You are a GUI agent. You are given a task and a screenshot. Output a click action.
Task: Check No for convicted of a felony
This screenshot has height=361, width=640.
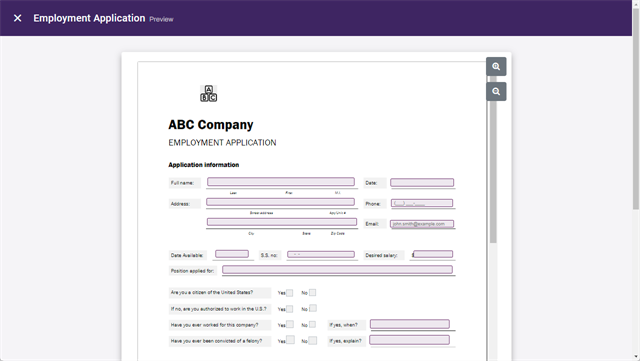313,341
